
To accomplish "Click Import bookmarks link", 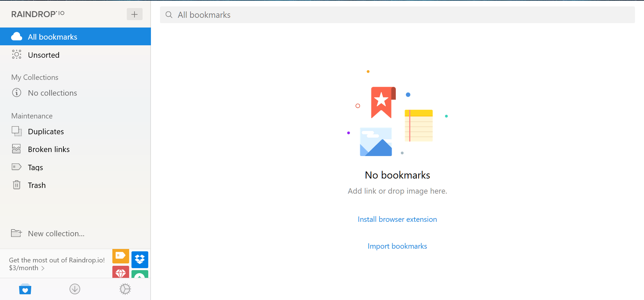I will click(397, 246).
